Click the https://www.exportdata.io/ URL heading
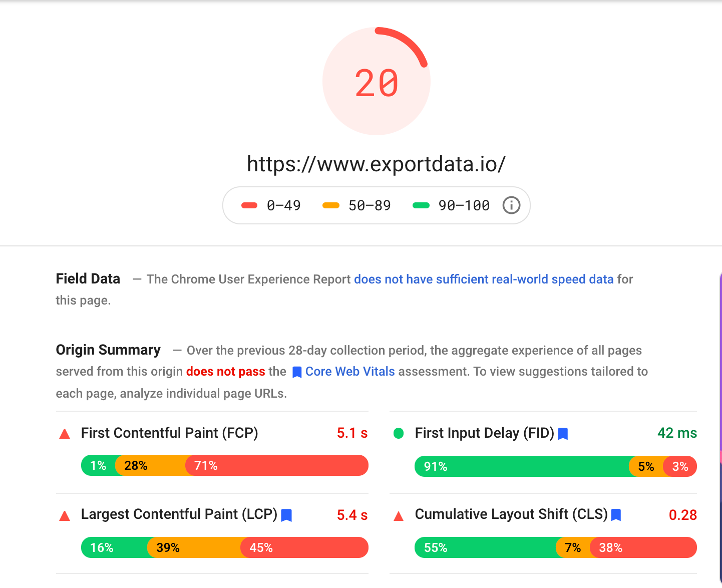The height and width of the screenshot is (588, 722). (x=377, y=164)
